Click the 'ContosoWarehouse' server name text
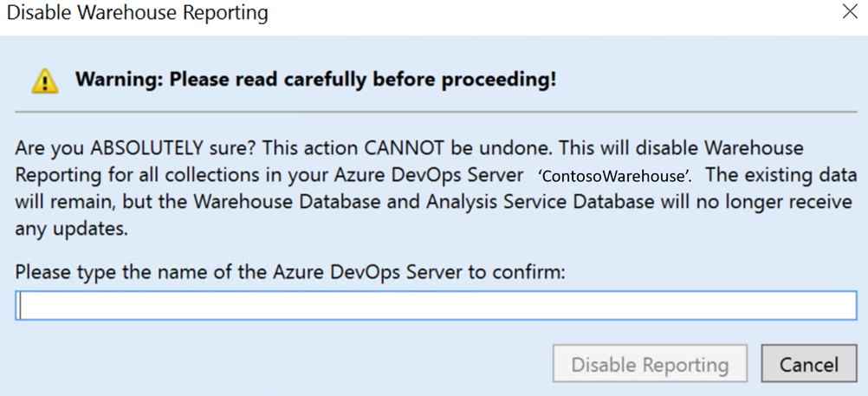The width and height of the screenshot is (868, 396). tap(614, 176)
